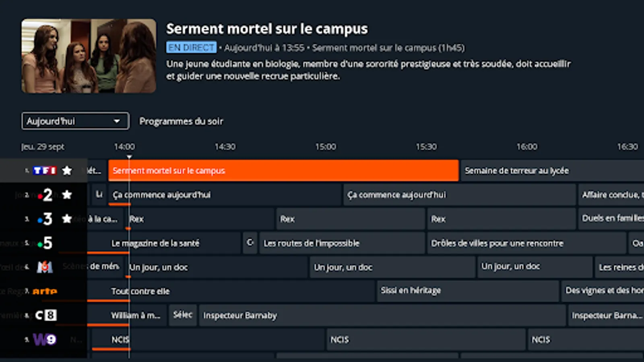This screenshot has height=362, width=644.
Task: Click the 'Serment mortel sur le campus' thumbnail
Action: [x=89, y=56]
